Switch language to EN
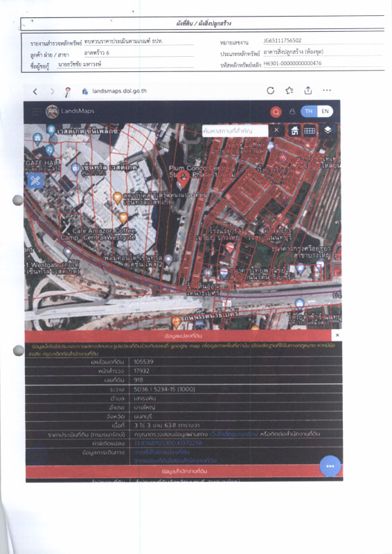 pos(326,111)
